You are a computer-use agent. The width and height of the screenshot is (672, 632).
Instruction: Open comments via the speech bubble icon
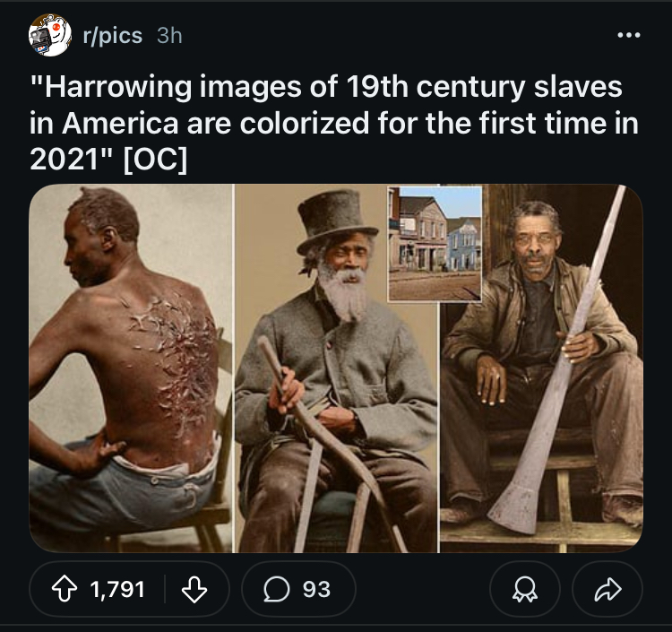click(277, 589)
